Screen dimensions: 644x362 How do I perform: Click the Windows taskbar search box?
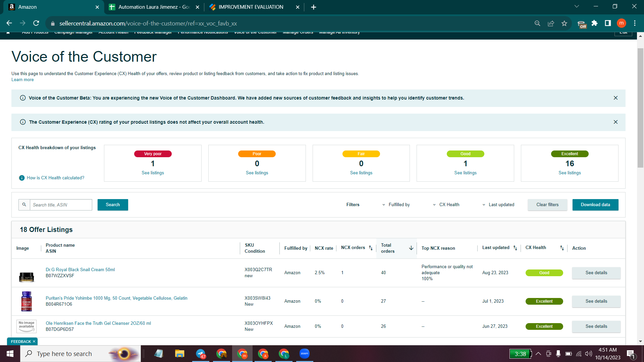point(80,354)
